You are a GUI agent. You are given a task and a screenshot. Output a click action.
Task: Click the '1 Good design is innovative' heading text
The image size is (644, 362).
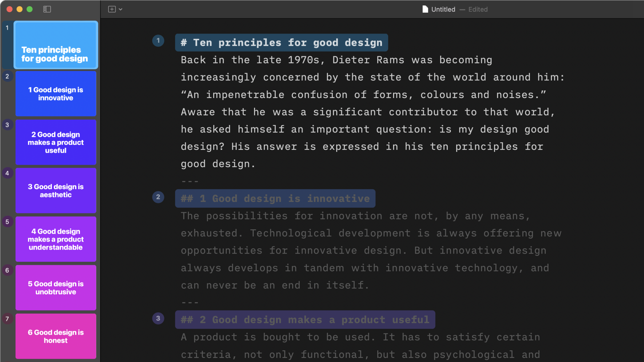coord(275,198)
